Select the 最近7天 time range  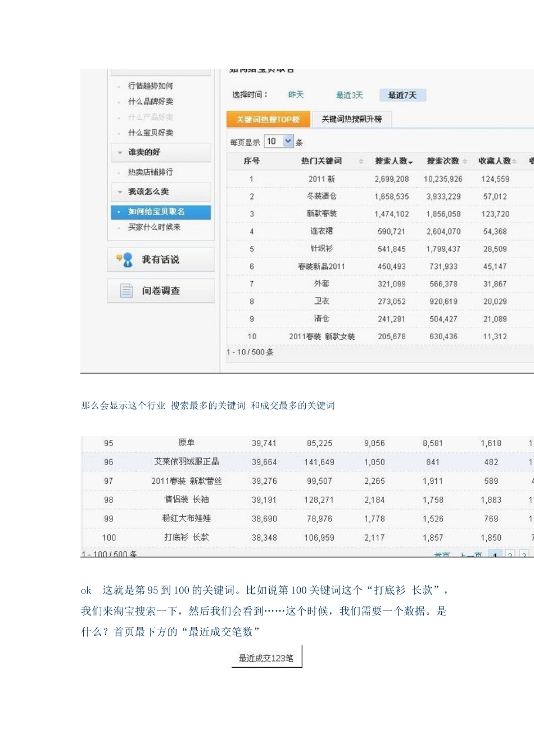tap(402, 95)
